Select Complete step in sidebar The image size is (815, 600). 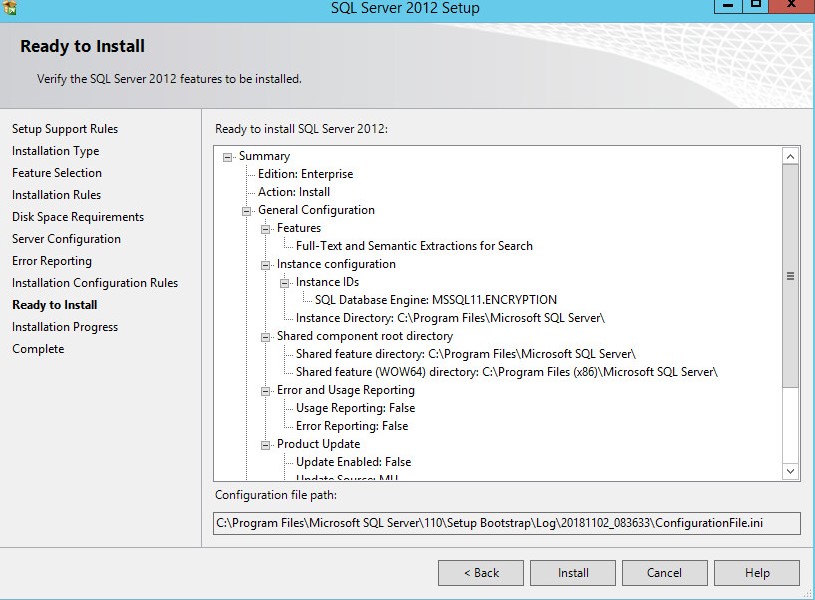[x=38, y=349]
